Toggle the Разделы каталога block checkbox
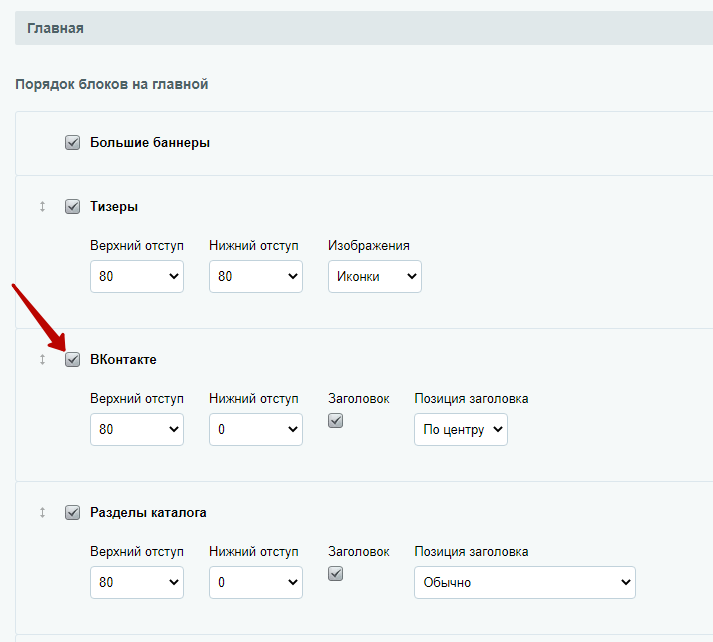 72,512
